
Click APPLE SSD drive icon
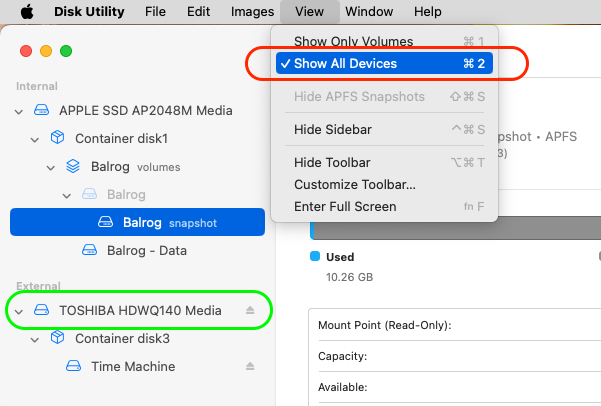click(x=41, y=110)
